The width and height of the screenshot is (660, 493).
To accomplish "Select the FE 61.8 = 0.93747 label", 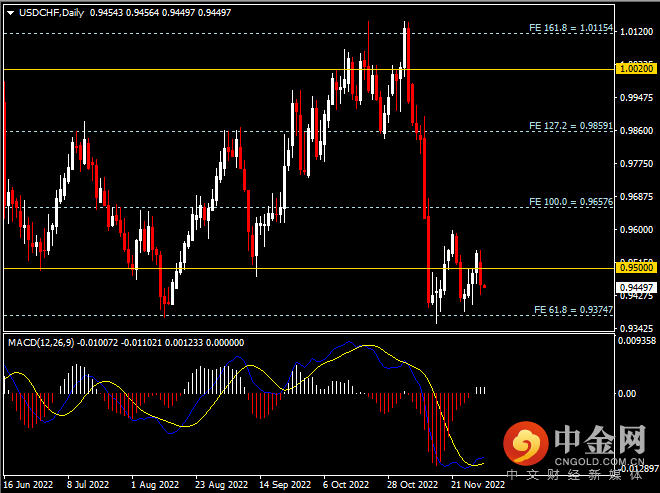I will tap(573, 310).
